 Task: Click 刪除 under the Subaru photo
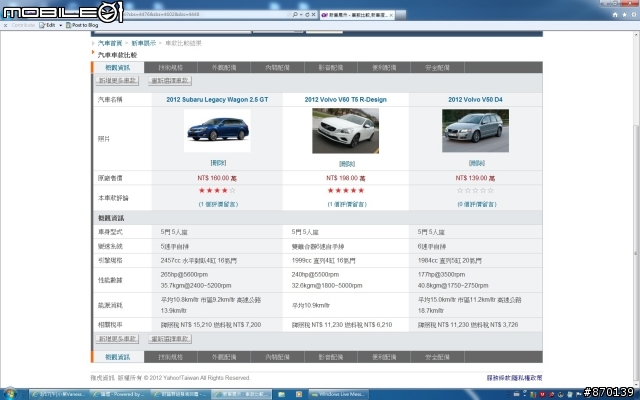[x=218, y=163]
